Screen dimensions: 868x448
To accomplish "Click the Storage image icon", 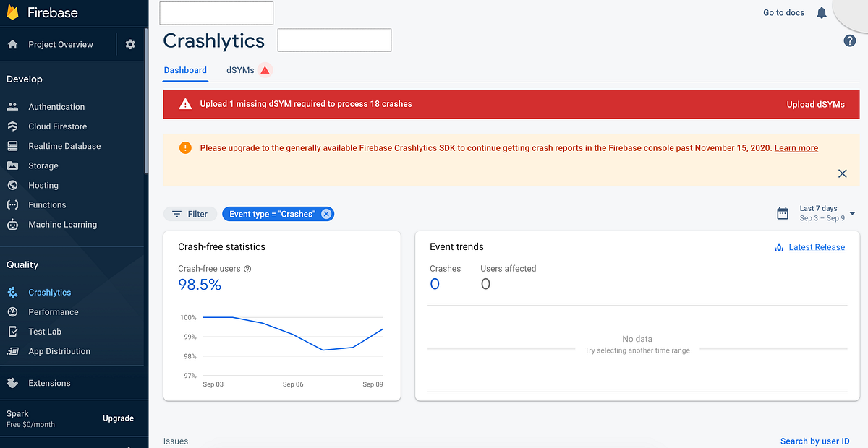I will [x=12, y=165].
